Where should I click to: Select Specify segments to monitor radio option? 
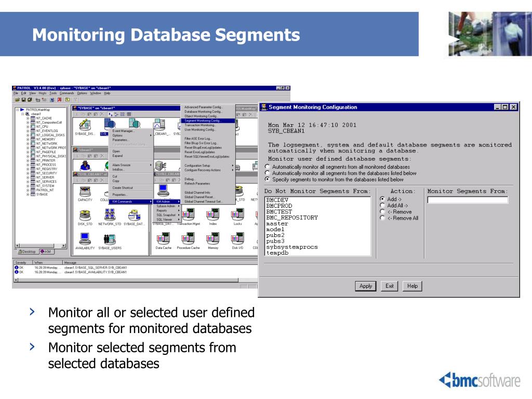tap(268, 179)
